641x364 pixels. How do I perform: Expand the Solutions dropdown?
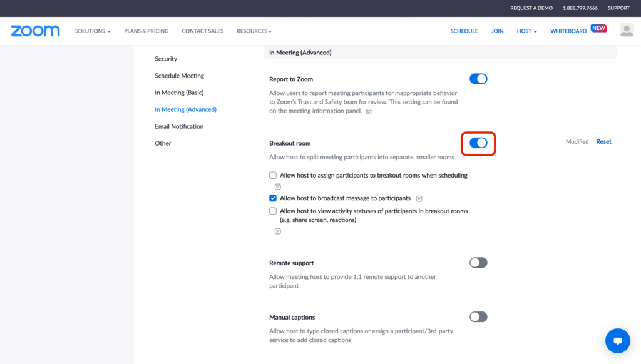click(93, 31)
